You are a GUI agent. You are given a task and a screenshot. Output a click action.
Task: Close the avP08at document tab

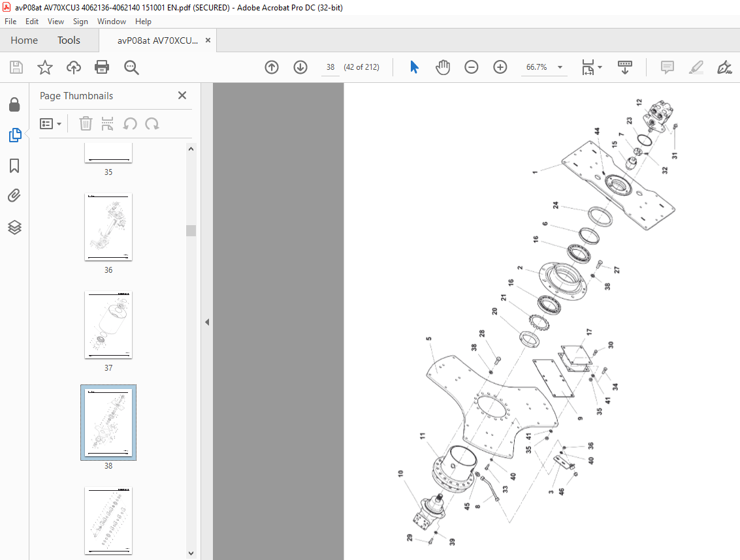208,40
